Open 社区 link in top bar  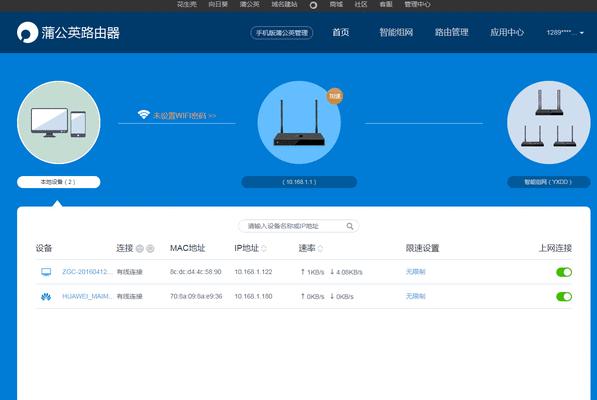(361, 4)
